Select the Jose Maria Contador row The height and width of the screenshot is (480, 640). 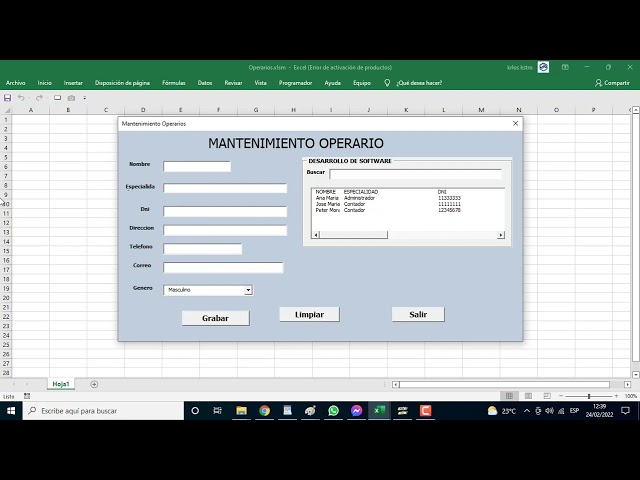[388, 204]
